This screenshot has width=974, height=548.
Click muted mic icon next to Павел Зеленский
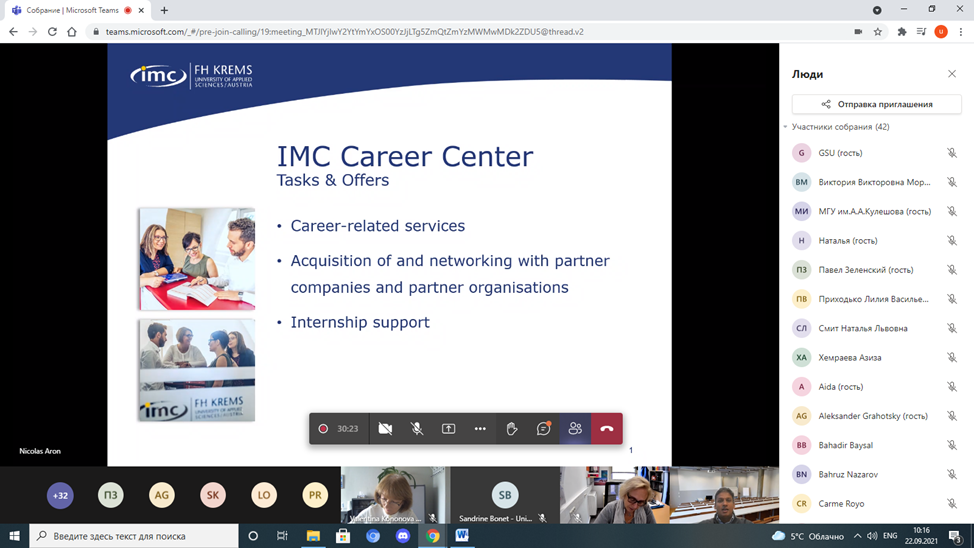click(x=952, y=270)
